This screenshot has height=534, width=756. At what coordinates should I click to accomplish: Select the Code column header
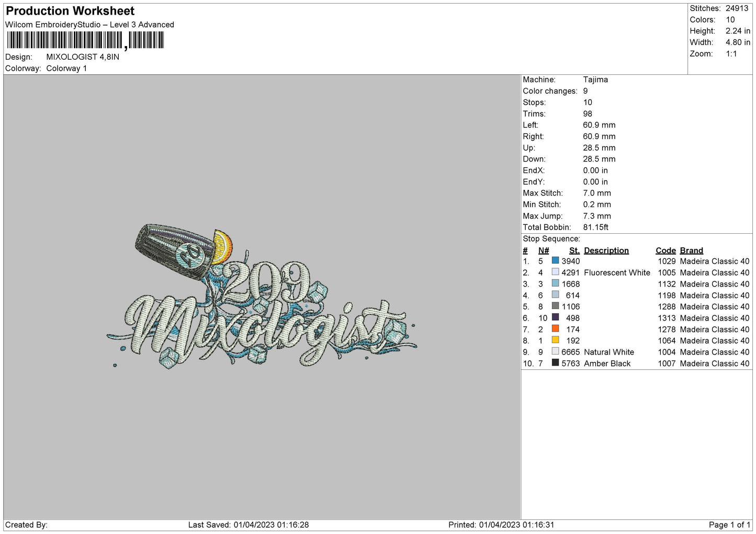[665, 251]
